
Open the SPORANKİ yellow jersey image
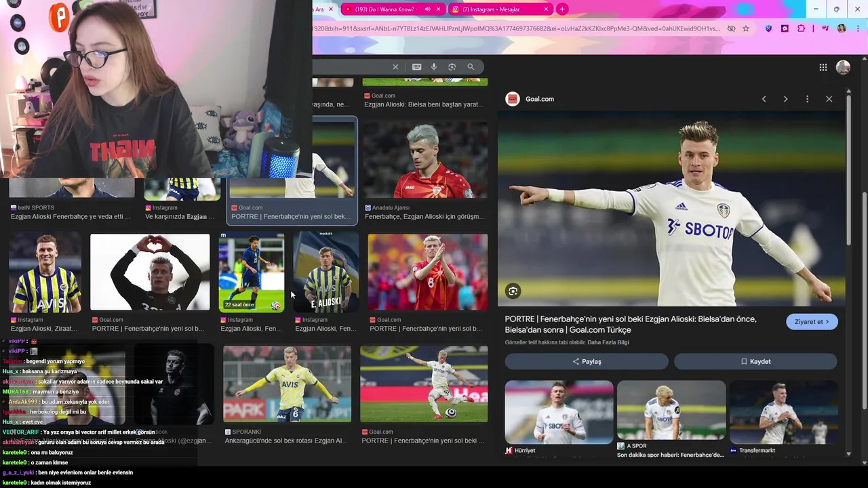pos(288,384)
